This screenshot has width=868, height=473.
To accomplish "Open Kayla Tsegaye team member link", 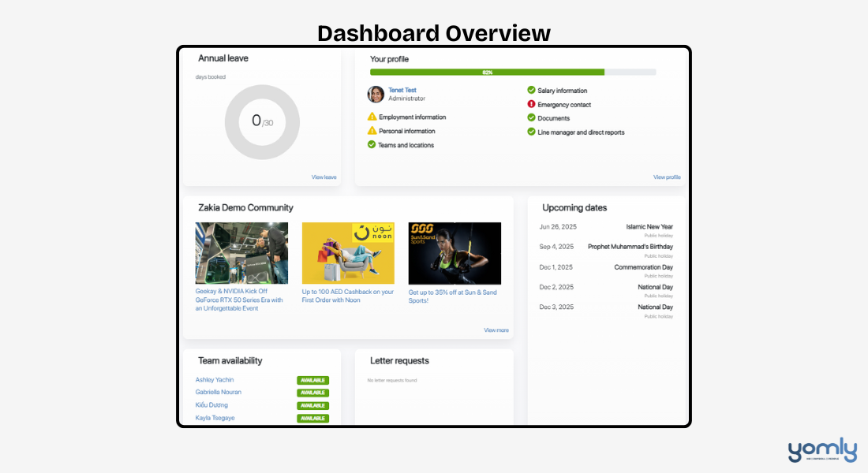I will click(215, 418).
